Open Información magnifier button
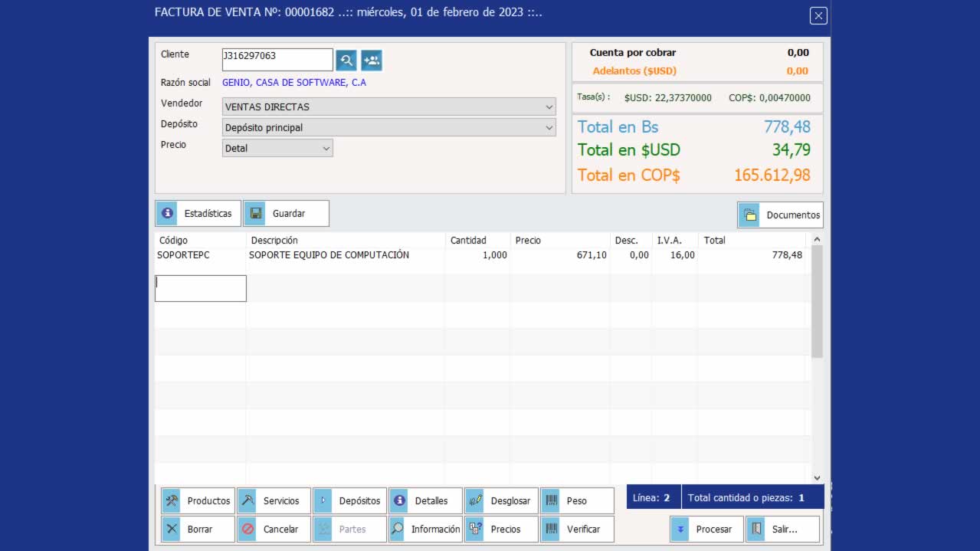Image resolution: width=980 pixels, height=551 pixels. (425, 530)
